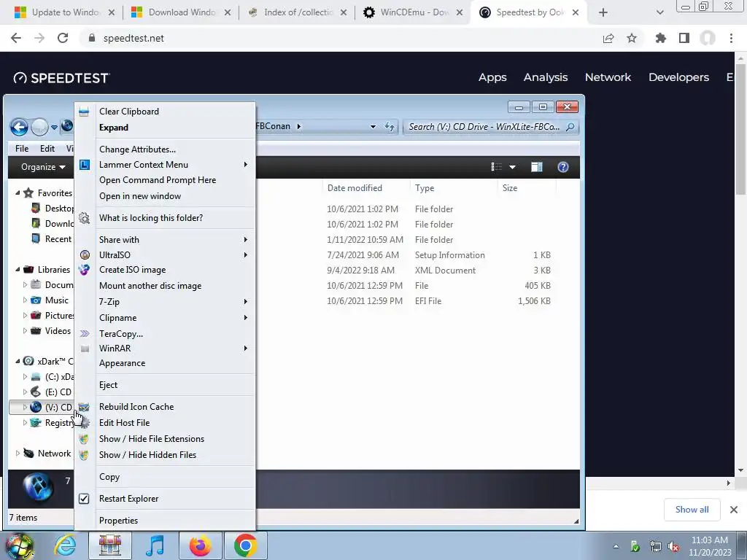Click the muted volume tray icon
Image resolution: width=747 pixels, height=560 pixels.
(673, 547)
